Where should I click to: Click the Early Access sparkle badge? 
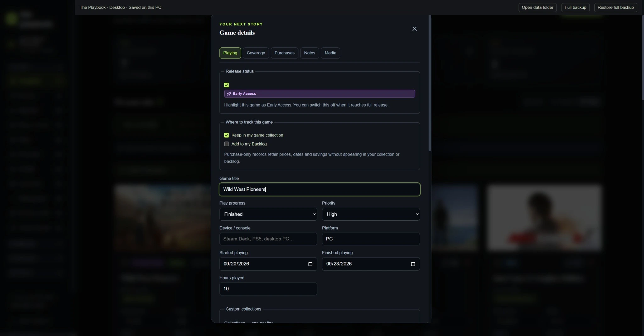tap(319, 94)
